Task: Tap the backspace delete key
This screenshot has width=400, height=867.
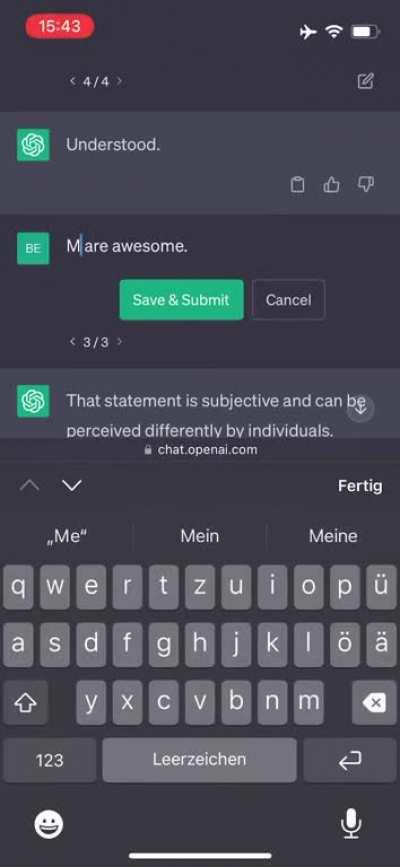Action: click(x=374, y=702)
